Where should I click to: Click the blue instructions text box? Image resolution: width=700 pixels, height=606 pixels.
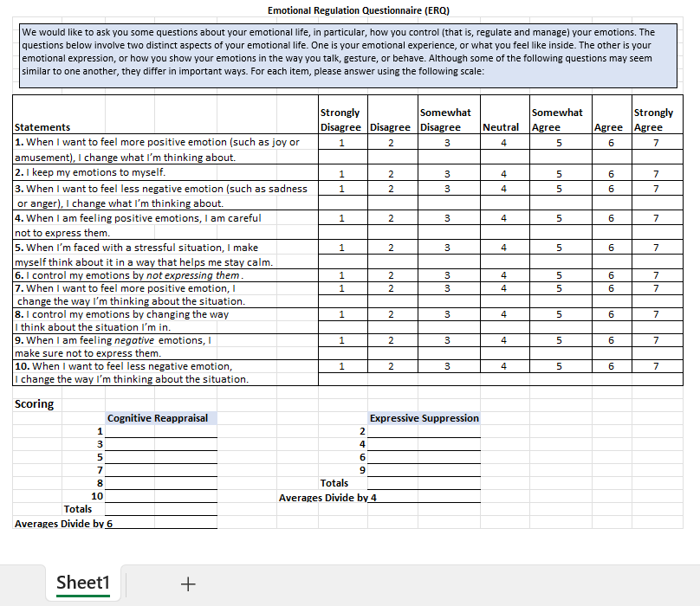click(x=348, y=56)
